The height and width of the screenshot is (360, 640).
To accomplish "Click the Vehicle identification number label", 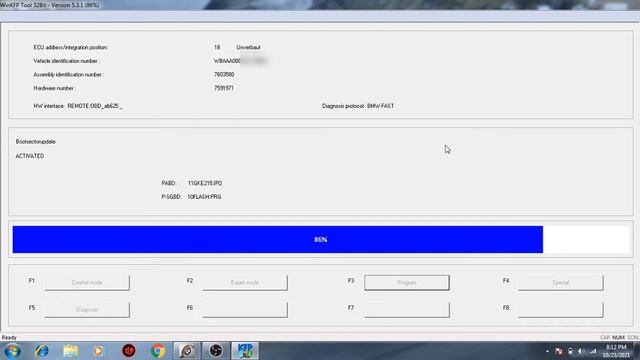I will pos(67,61).
